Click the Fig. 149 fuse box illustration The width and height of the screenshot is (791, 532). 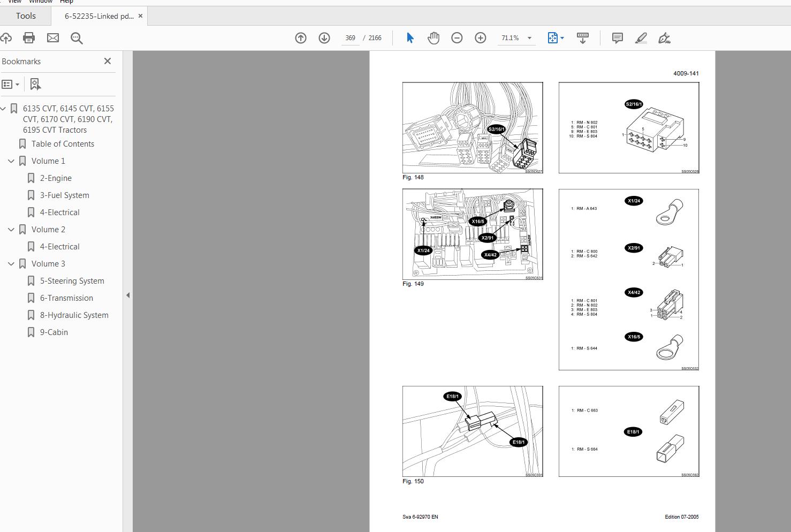(473, 234)
